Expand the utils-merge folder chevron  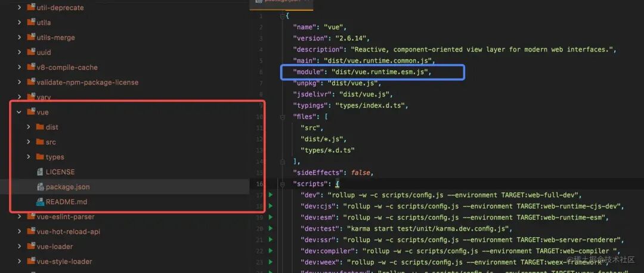[19, 38]
